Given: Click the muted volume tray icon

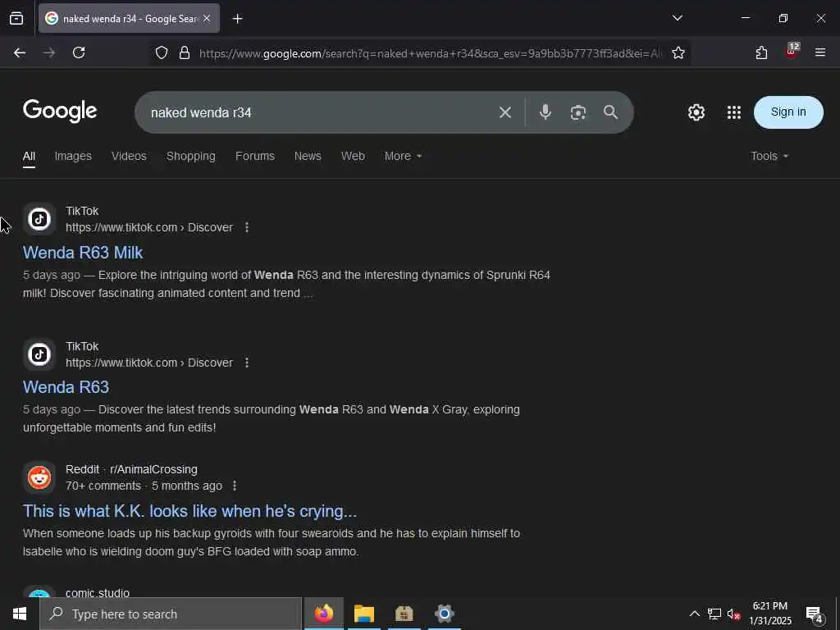Looking at the screenshot, I should (x=734, y=614).
